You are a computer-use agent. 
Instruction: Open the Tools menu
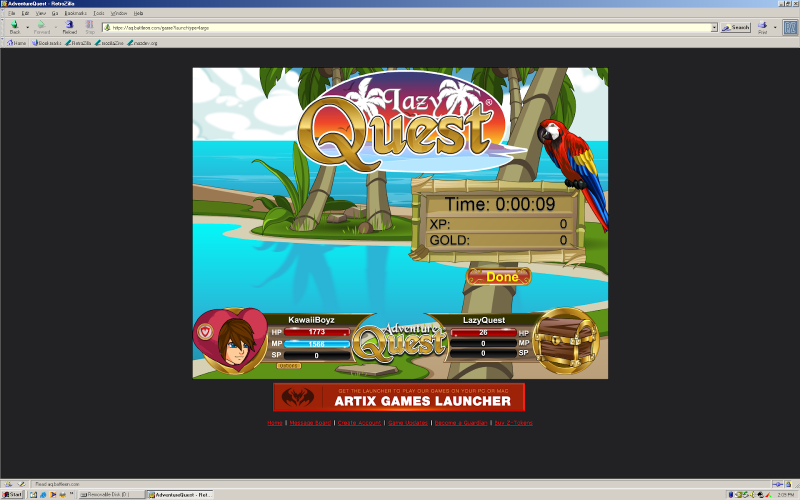(x=99, y=13)
